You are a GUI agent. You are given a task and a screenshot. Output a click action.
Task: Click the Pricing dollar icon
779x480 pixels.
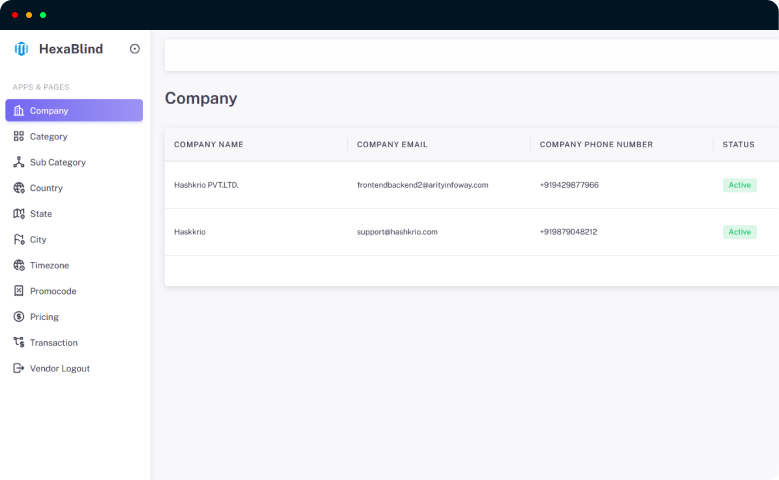19,317
